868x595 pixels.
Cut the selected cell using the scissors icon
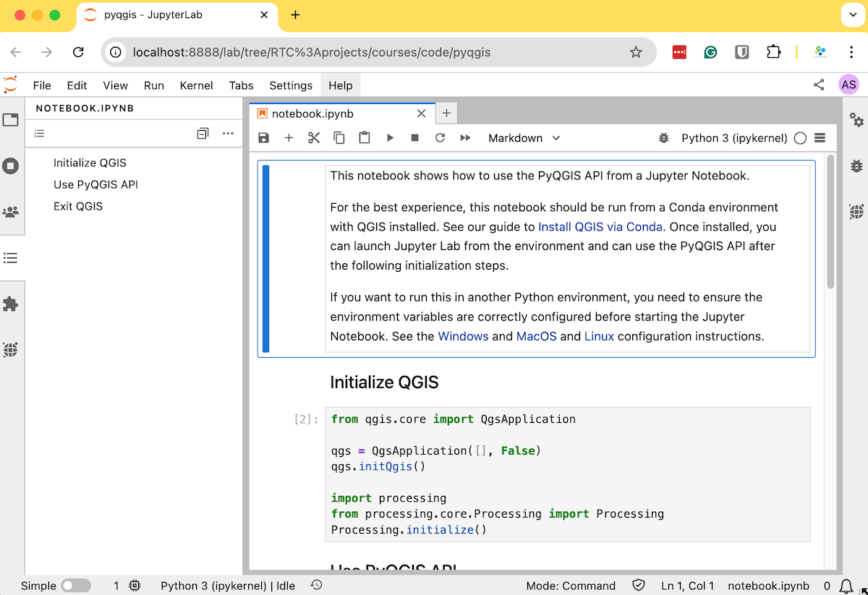[314, 138]
